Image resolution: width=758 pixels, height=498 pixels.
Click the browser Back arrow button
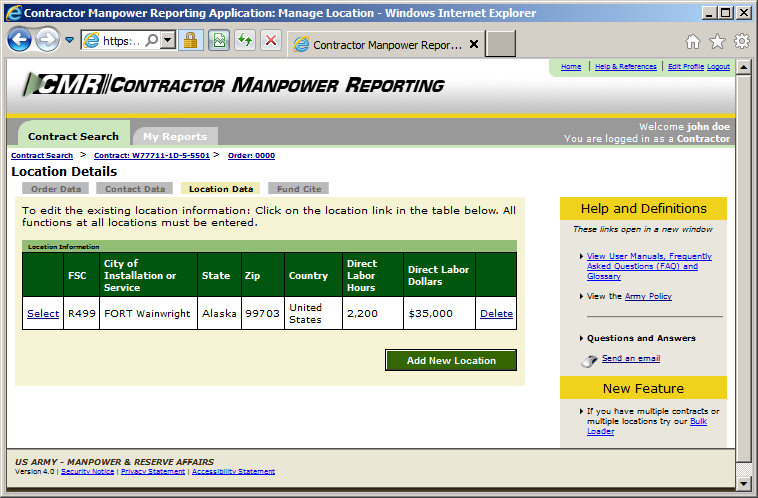[x=20, y=40]
